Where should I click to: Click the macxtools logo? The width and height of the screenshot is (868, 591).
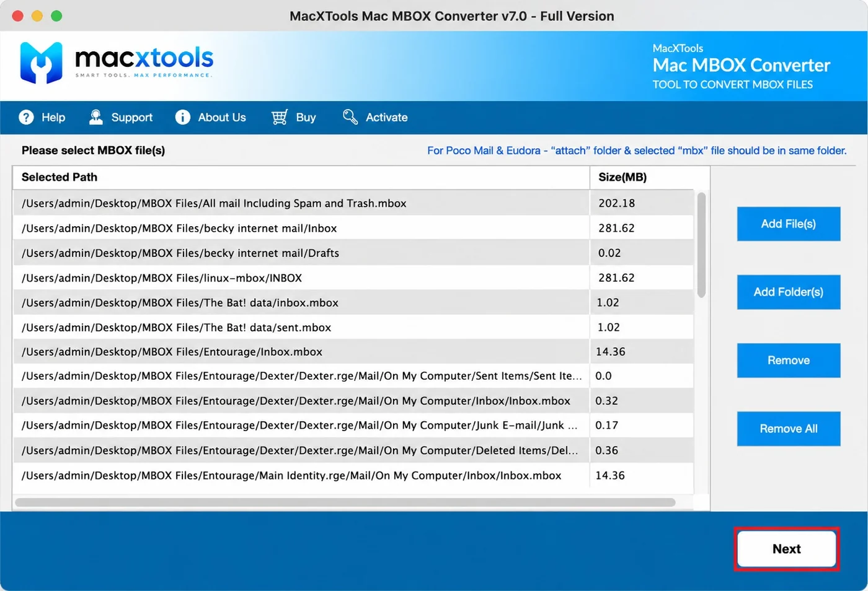point(117,63)
